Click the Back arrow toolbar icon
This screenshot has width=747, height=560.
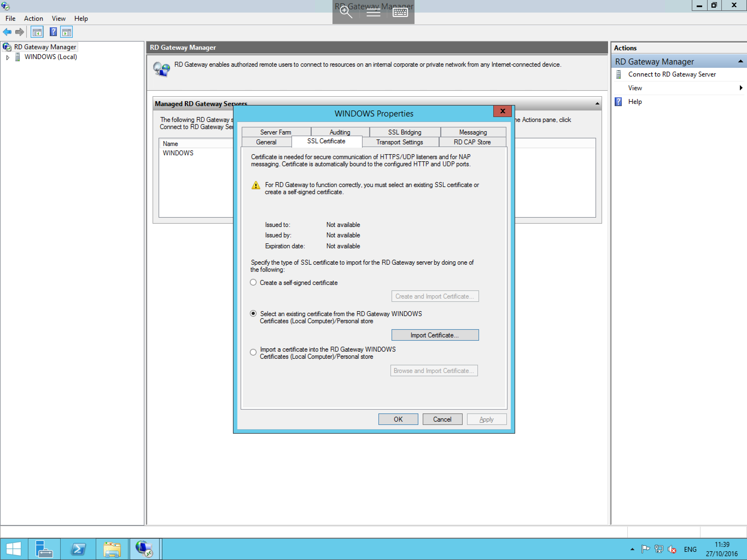pos(7,32)
